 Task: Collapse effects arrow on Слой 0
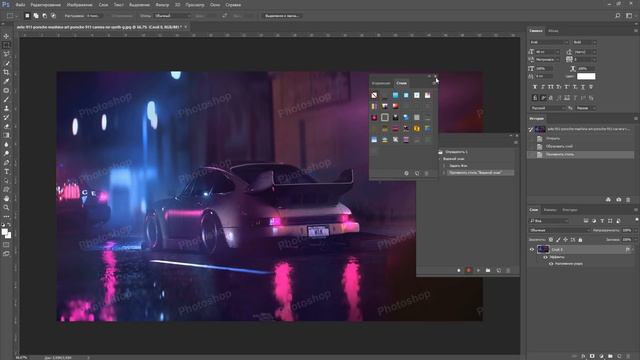(x=633, y=249)
